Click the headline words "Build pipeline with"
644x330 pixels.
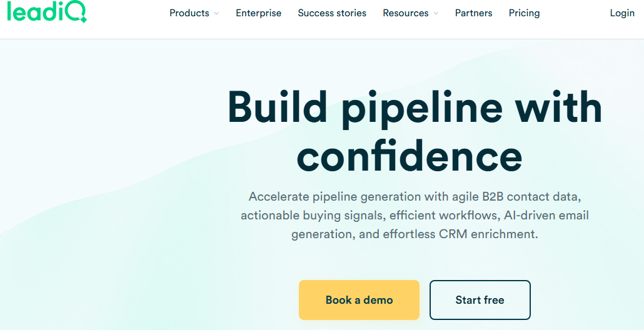tap(415, 107)
